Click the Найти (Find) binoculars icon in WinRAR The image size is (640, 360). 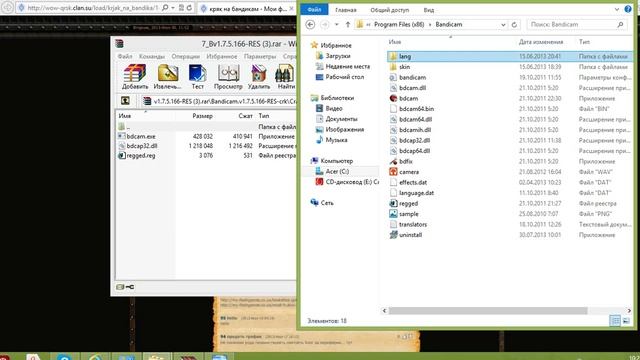286,76
